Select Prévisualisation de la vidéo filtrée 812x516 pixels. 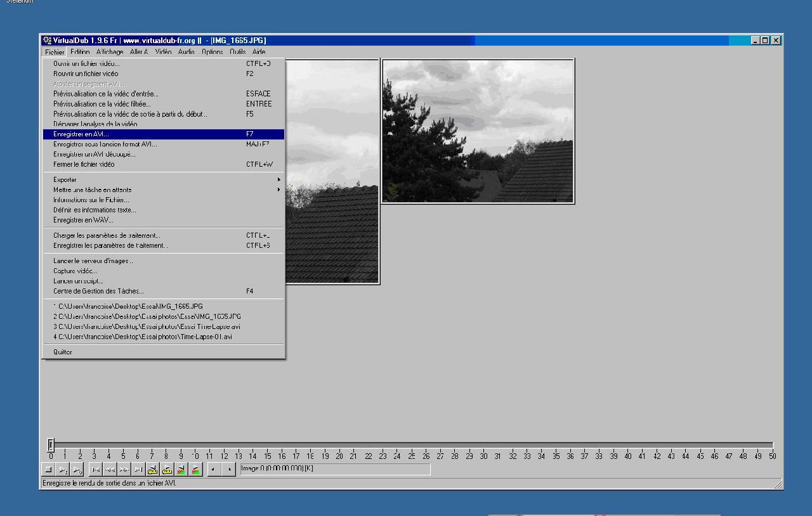[164, 104]
